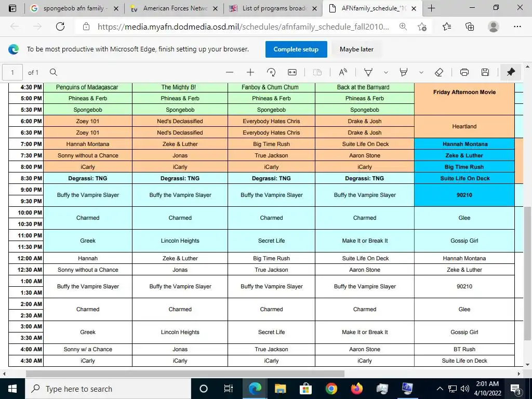Open the Draw tool options dropdown
The image size is (532, 399).
coord(386,72)
